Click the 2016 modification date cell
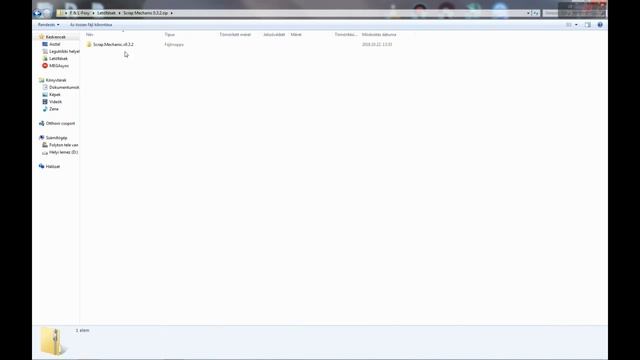 coord(377,44)
